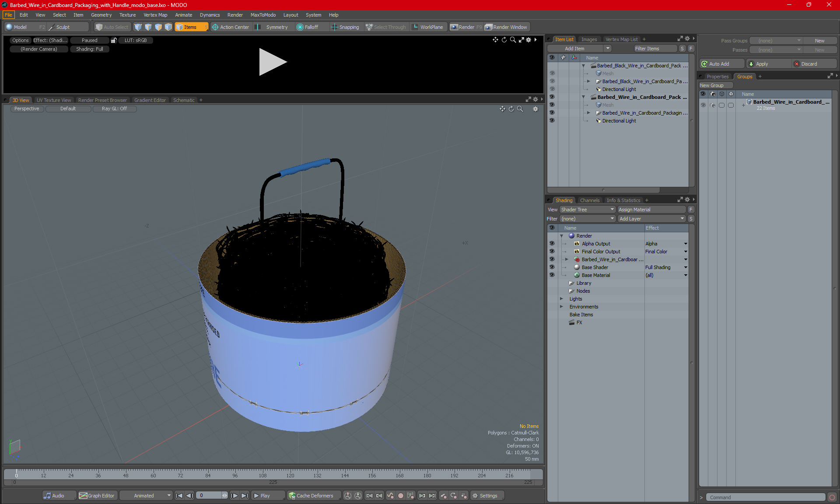The height and width of the screenshot is (504, 840).
Task: Open the Animated dropdown
Action: [x=146, y=496]
